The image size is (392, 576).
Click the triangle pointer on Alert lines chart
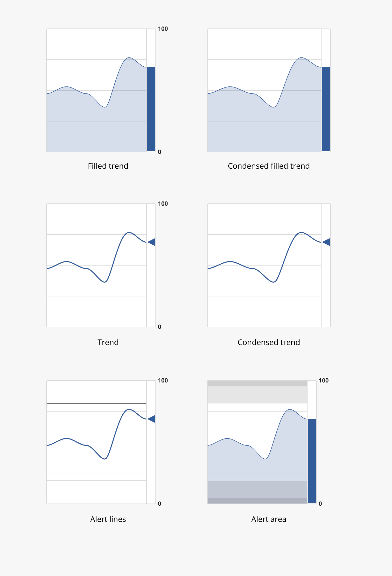(x=152, y=419)
